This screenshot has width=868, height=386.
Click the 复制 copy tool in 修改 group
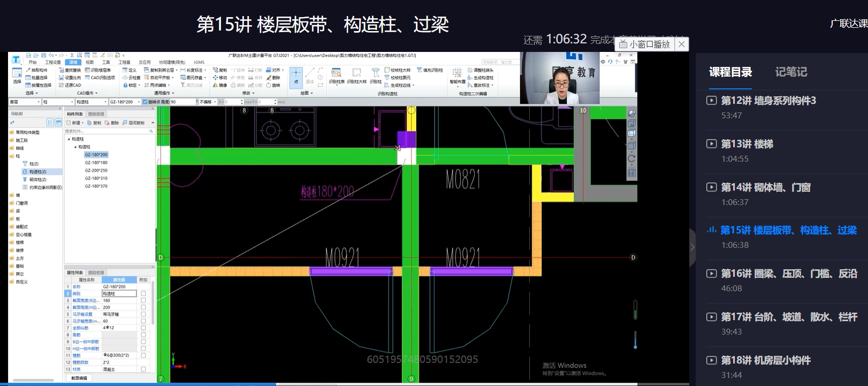coord(220,70)
